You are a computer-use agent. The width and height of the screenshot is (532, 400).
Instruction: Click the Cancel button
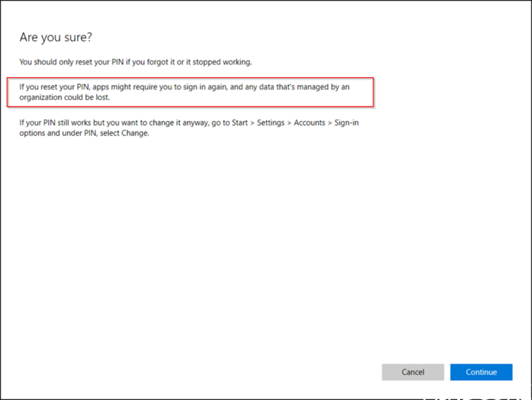point(413,372)
